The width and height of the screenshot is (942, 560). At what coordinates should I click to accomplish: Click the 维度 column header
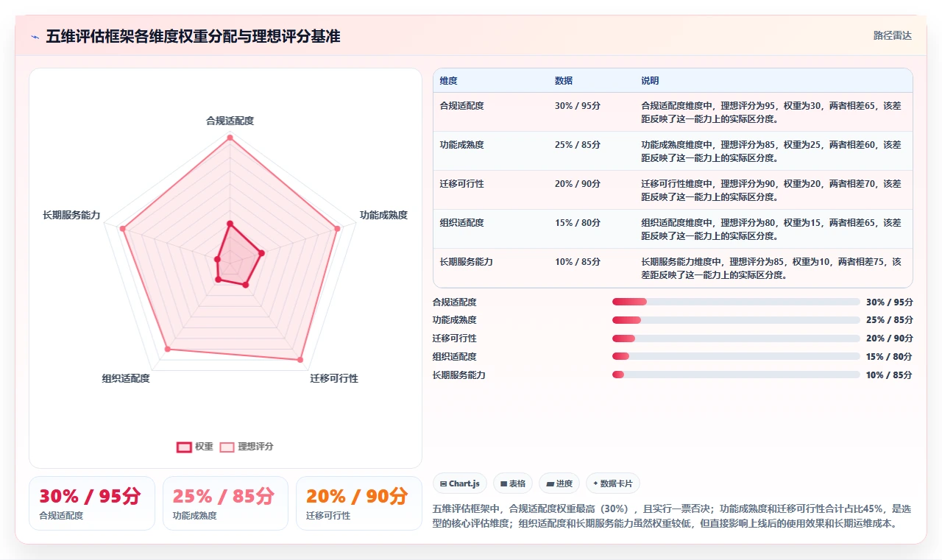(449, 81)
